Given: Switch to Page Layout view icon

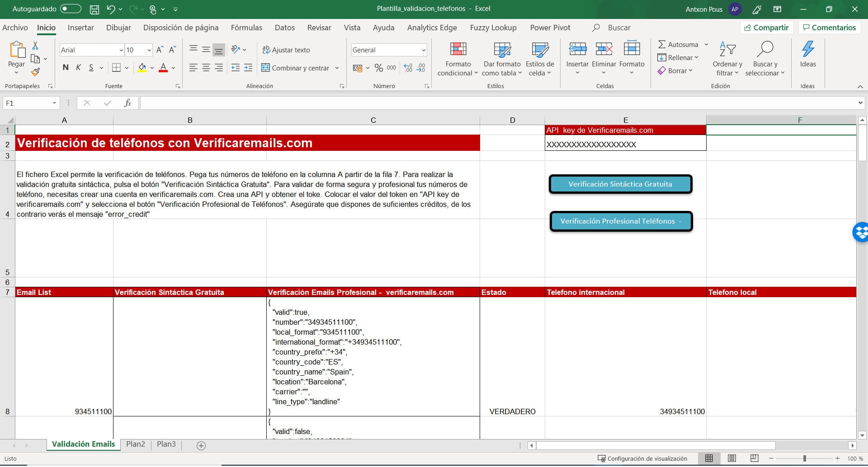Looking at the screenshot, I should (x=732, y=458).
